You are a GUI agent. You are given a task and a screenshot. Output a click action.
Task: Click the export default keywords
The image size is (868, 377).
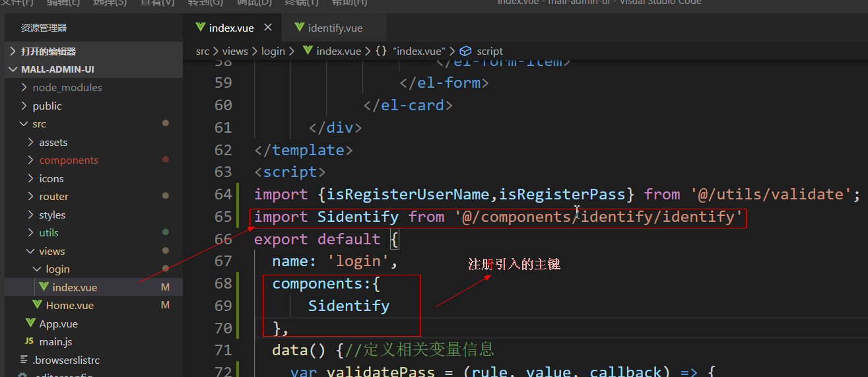(x=317, y=239)
